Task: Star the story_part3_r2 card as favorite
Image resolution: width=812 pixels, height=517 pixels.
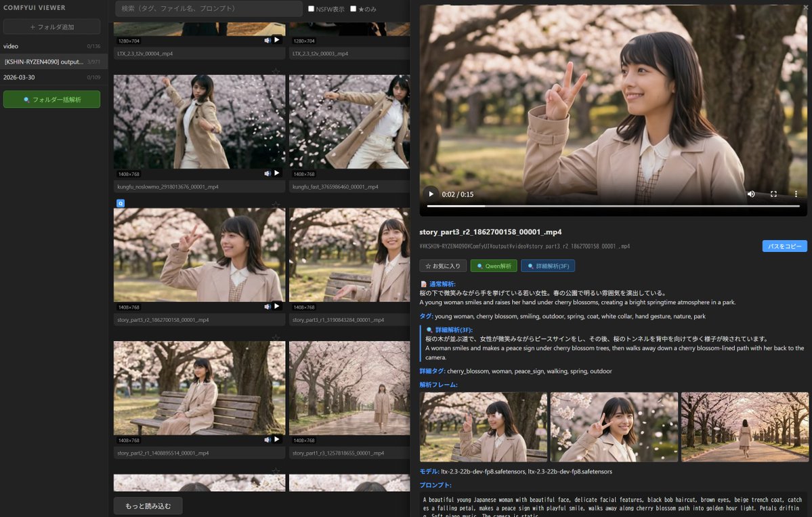Action: point(276,205)
